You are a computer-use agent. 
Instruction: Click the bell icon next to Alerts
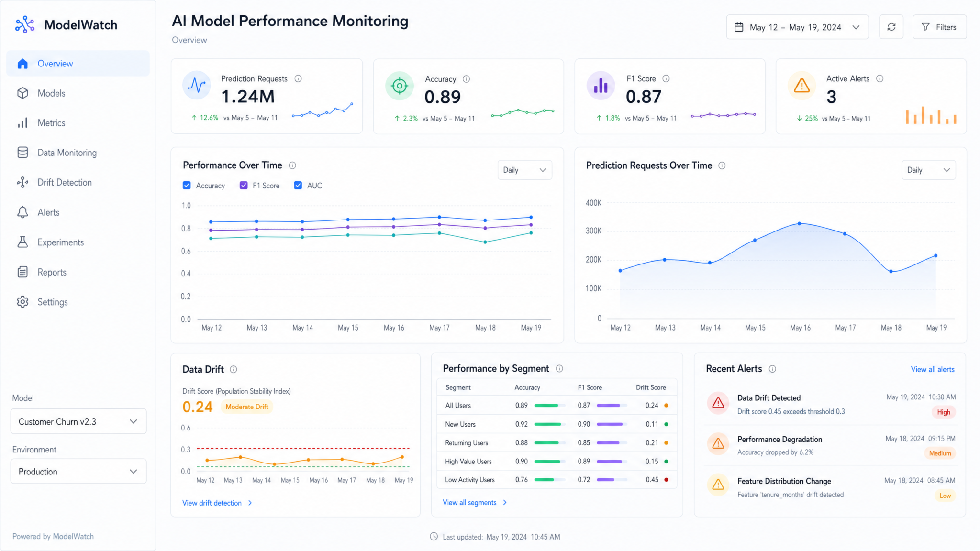coord(22,212)
